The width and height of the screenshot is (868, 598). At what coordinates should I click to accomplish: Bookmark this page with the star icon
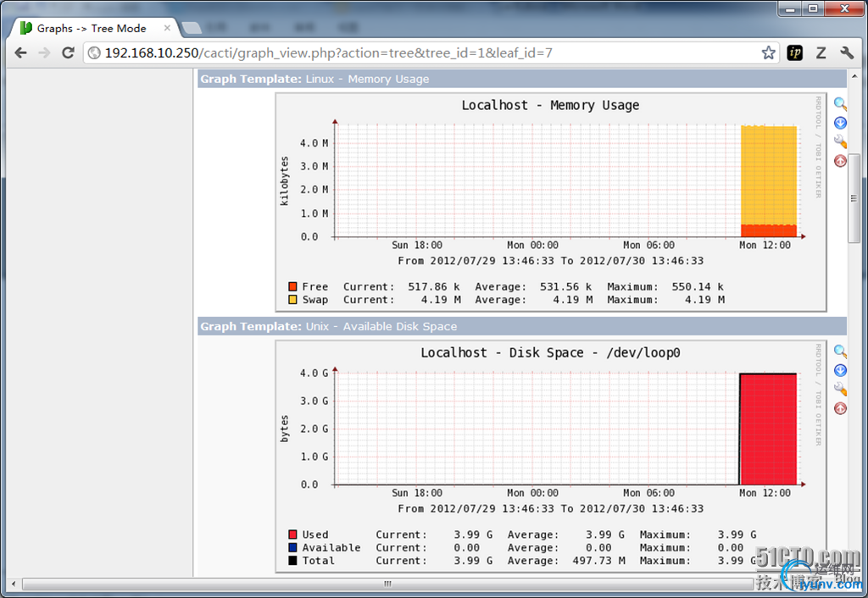(x=768, y=53)
